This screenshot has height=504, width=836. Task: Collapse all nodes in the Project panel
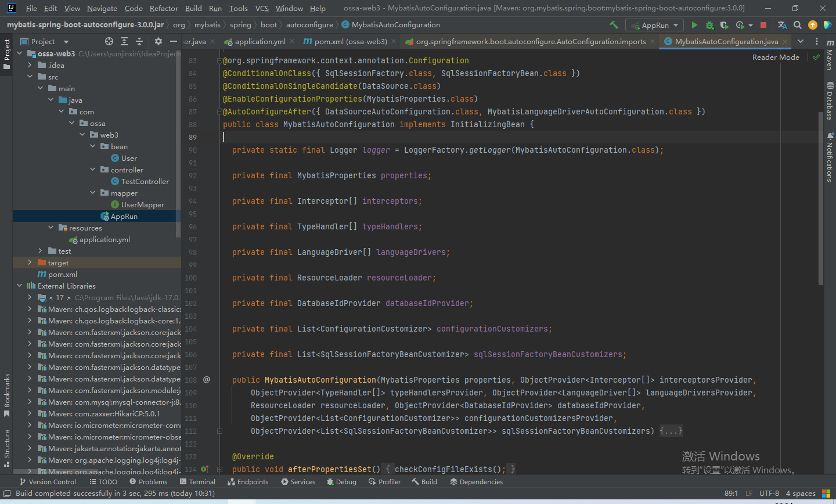[x=139, y=41]
